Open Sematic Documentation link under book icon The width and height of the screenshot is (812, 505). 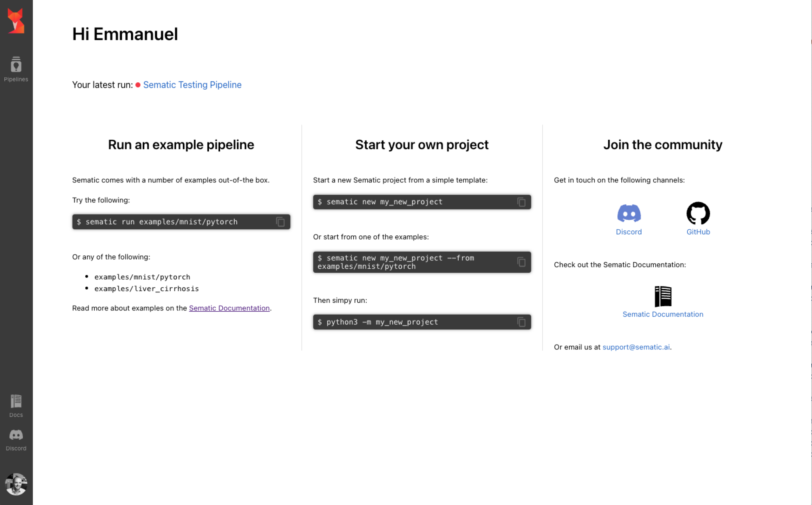click(x=663, y=314)
